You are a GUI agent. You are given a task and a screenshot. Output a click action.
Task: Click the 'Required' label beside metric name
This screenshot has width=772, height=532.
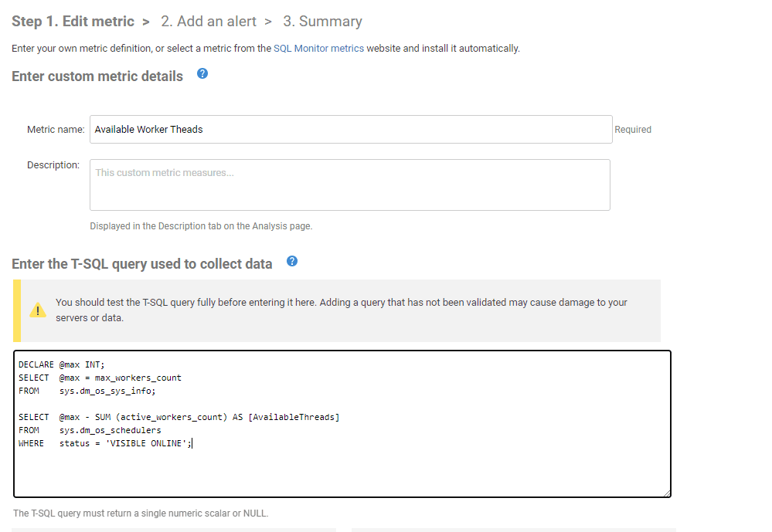633,129
